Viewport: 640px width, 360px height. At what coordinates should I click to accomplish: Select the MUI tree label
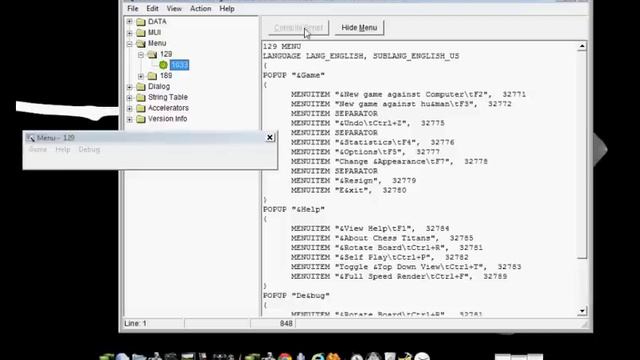click(154, 33)
